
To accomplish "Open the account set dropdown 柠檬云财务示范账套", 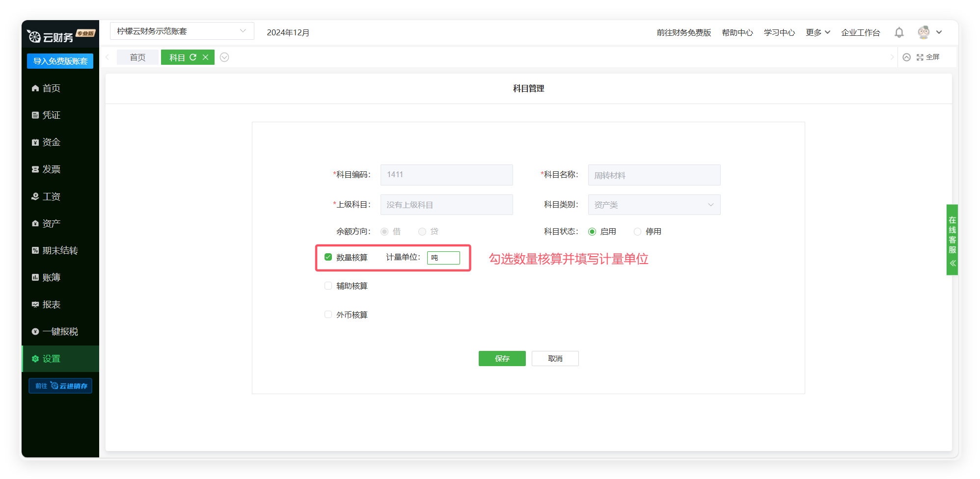I will 182,31.
